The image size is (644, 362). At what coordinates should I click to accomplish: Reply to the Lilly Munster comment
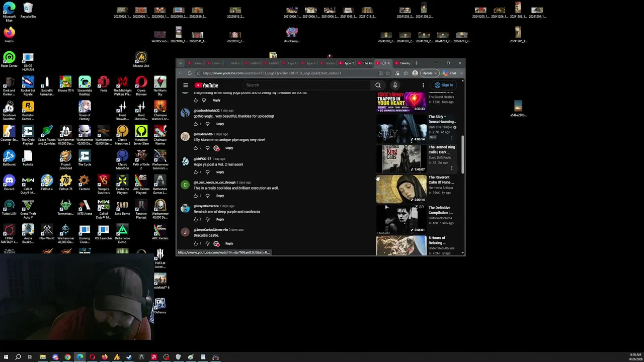[229, 148]
